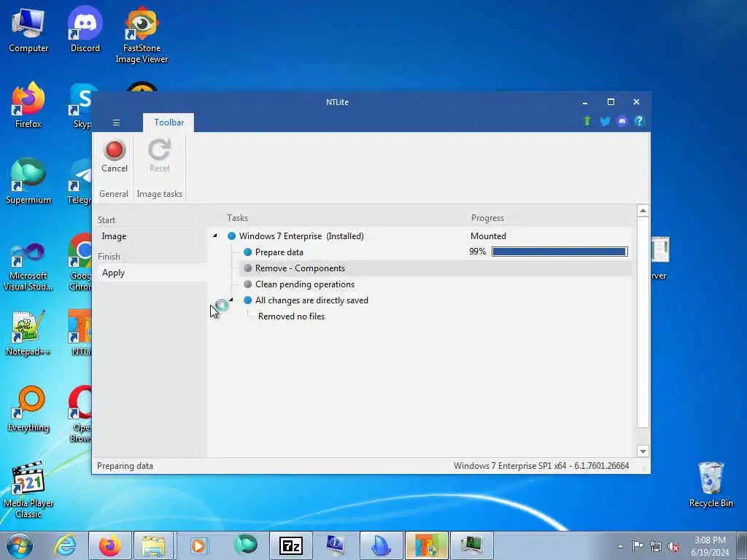Collapse the All changes are directly saved node
Image resolution: width=747 pixels, height=560 pixels.
click(x=231, y=300)
